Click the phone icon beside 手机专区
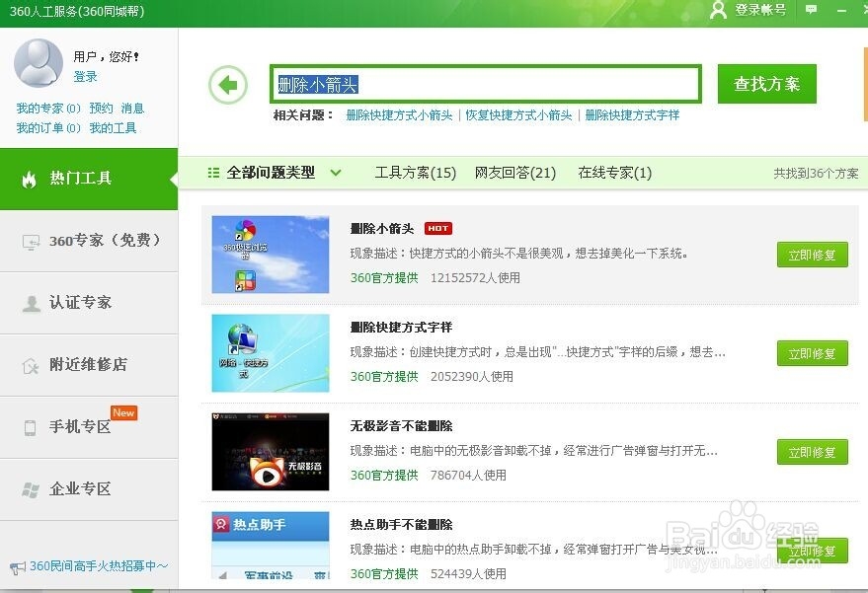The image size is (868, 593). pyautogui.click(x=30, y=427)
